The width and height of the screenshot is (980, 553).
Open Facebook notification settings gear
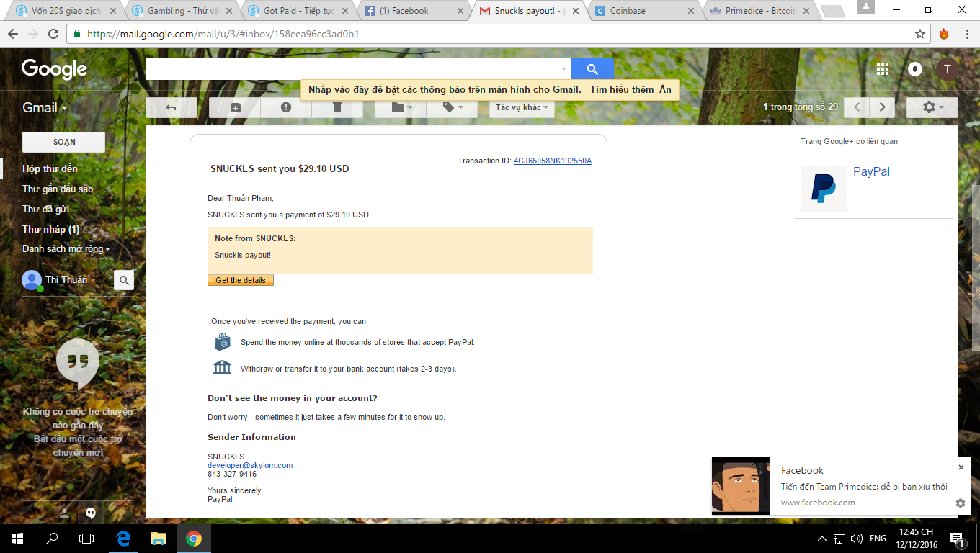961,503
